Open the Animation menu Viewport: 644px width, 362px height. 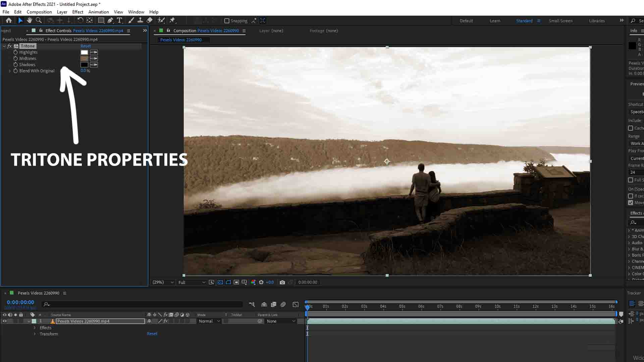pos(98,12)
